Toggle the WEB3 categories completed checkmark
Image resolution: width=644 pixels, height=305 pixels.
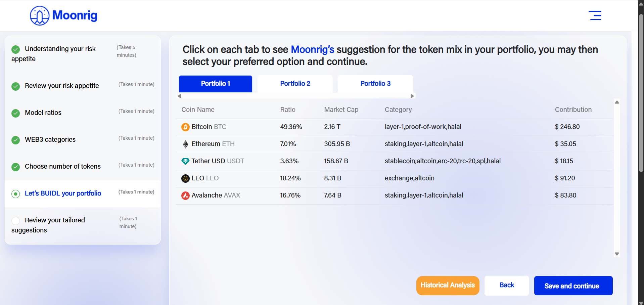pyautogui.click(x=15, y=140)
